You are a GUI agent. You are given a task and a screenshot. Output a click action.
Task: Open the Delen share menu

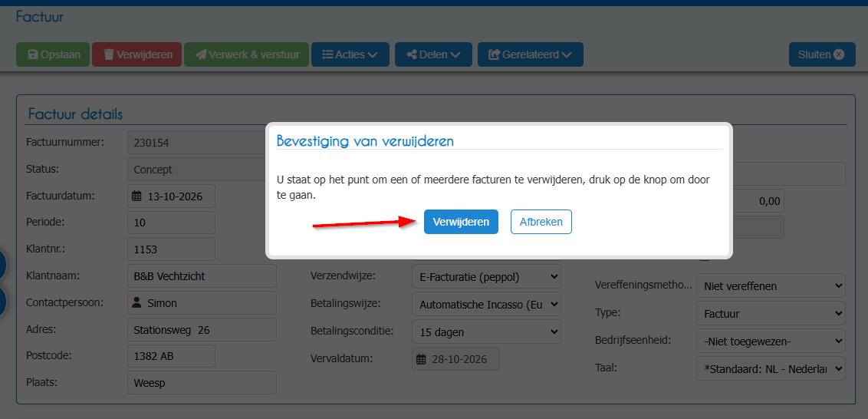[433, 54]
